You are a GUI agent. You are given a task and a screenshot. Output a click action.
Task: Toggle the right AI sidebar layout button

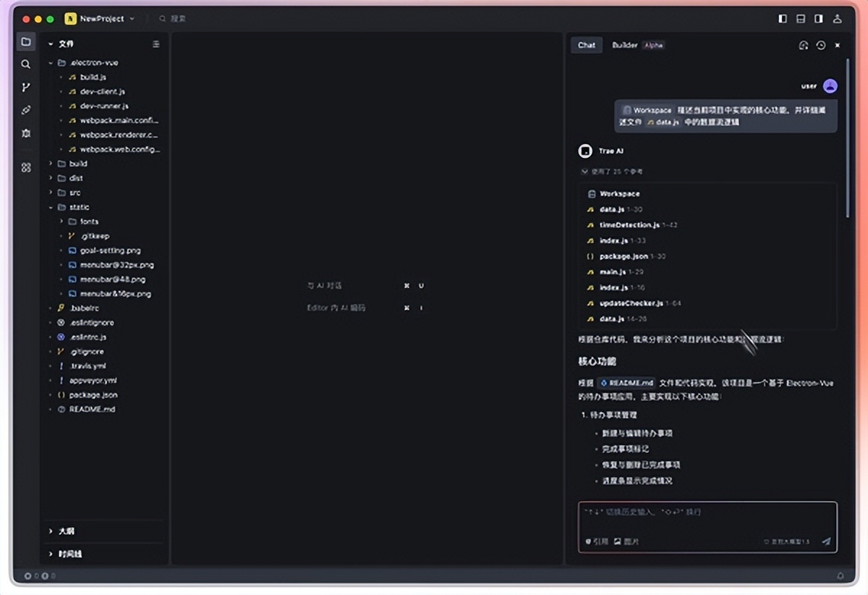pos(819,19)
